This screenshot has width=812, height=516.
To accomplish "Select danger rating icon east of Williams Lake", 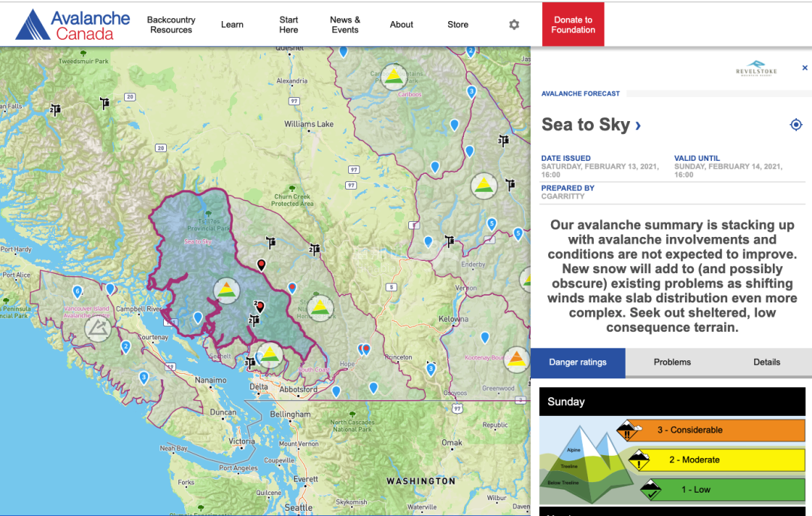I will coord(483,186).
